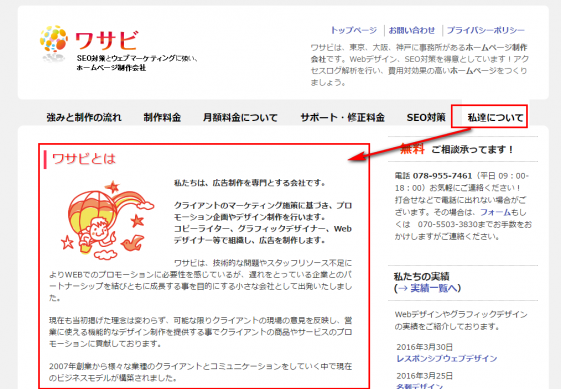The width and height of the screenshot is (561, 389).
Task: Click the ワサビとは section heading
Action: click(84, 159)
